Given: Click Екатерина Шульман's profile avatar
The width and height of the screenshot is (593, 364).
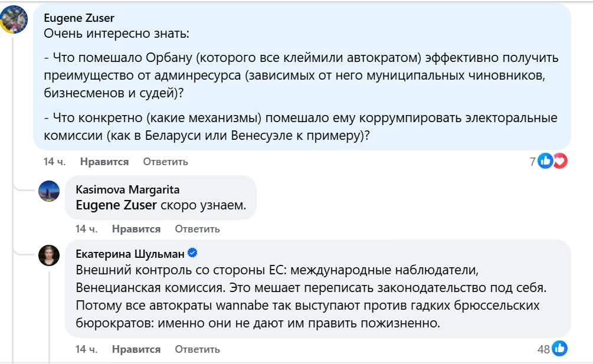Looking at the screenshot, I should tap(49, 255).
